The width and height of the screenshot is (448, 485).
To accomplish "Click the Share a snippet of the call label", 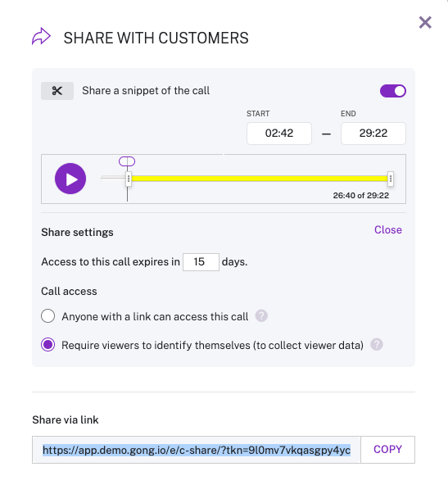I will (x=146, y=91).
